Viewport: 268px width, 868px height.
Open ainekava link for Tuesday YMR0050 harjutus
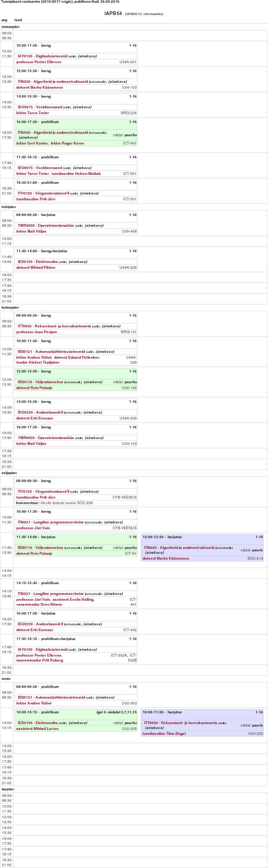pyautogui.click(x=94, y=226)
